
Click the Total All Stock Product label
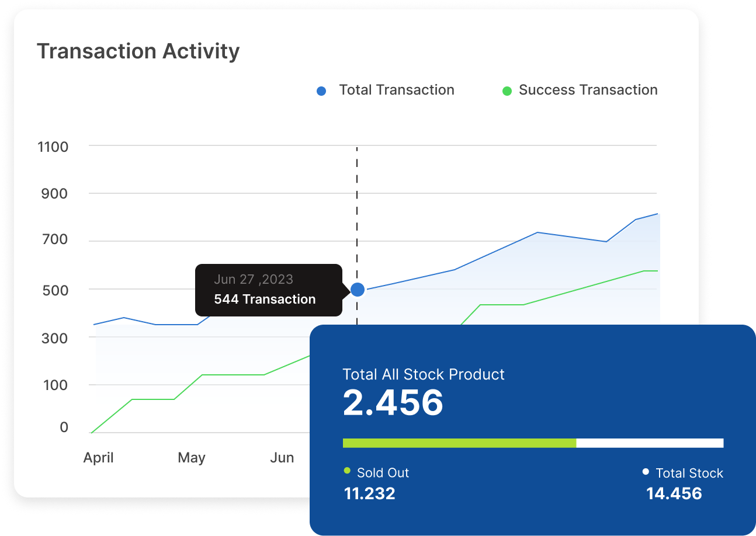[424, 374]
